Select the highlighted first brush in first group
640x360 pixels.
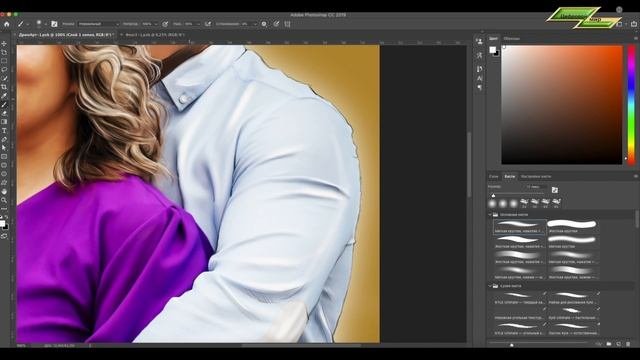tap(519, 227)
